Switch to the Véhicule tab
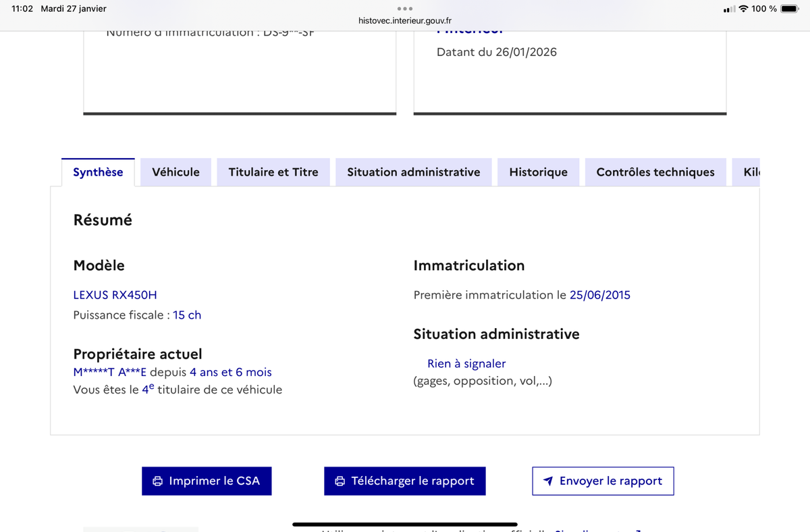The width and height of the screenshot is (810, 532). coord(175,172)
